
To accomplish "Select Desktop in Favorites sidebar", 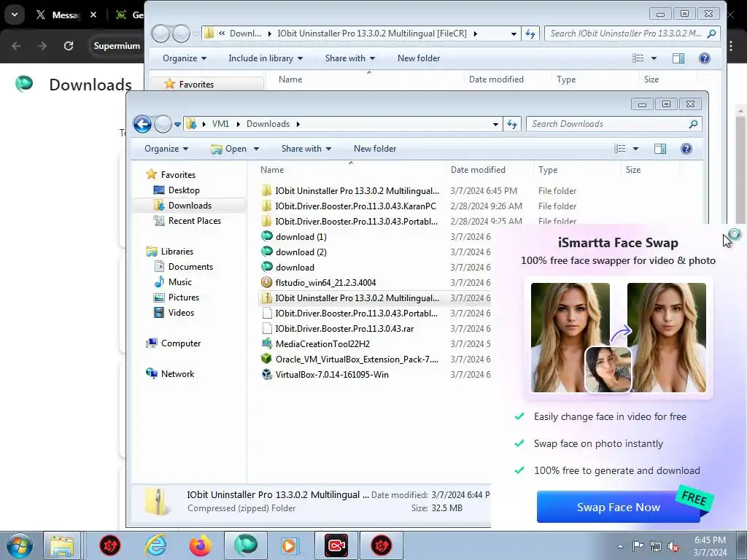I will point(184,190).
